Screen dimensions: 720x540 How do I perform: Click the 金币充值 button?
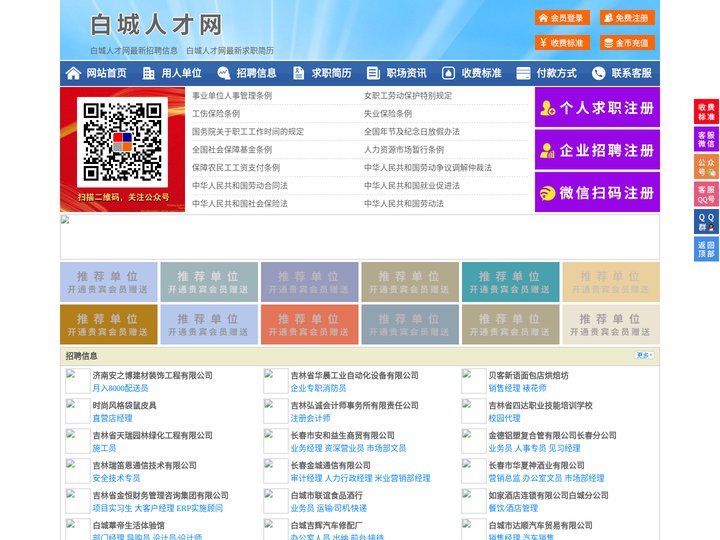pos(627,43)
